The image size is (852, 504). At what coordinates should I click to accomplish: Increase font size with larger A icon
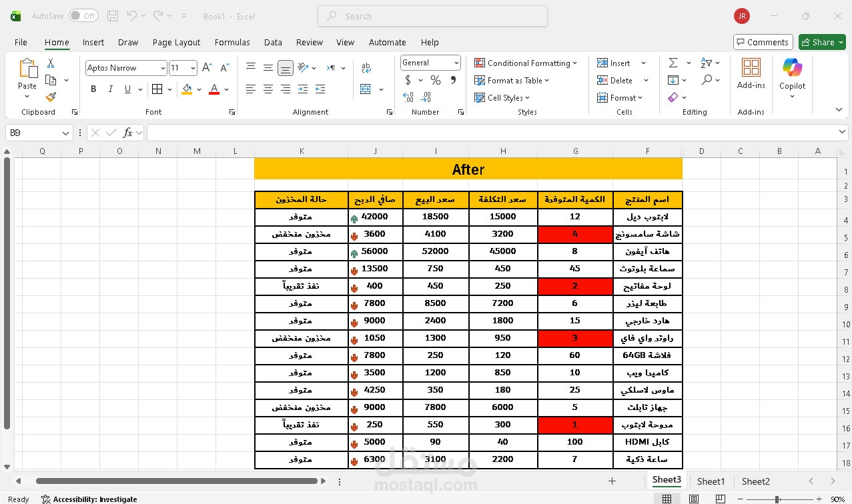[x=207, y=68]
